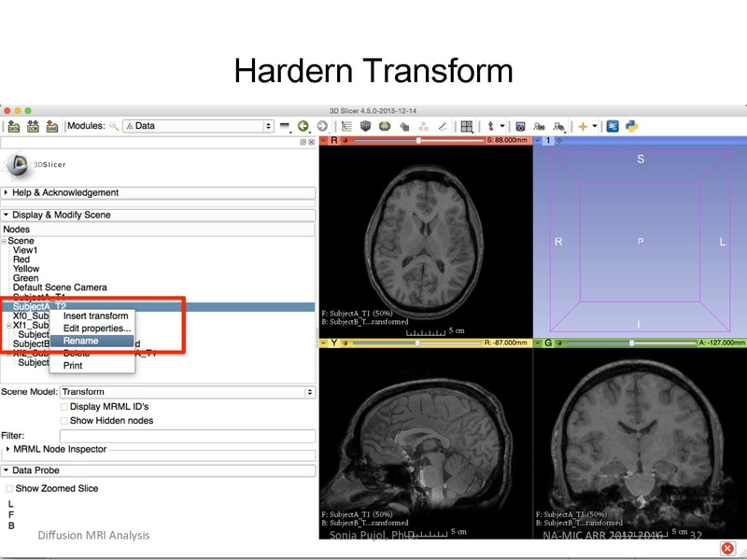Click the slice layout grid icon
This screenshot has height=560, width=747.
(467, 126)
